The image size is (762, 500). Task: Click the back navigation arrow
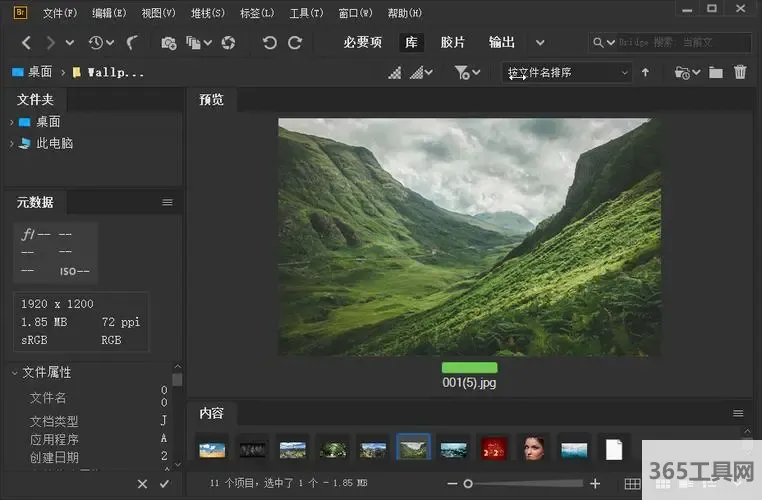coord(26,43)
